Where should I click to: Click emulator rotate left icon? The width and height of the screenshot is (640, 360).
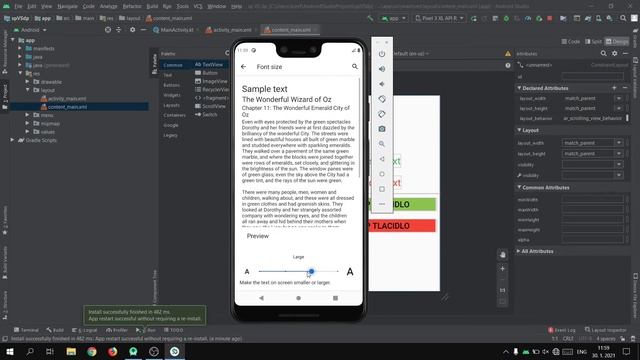(382, 99)
